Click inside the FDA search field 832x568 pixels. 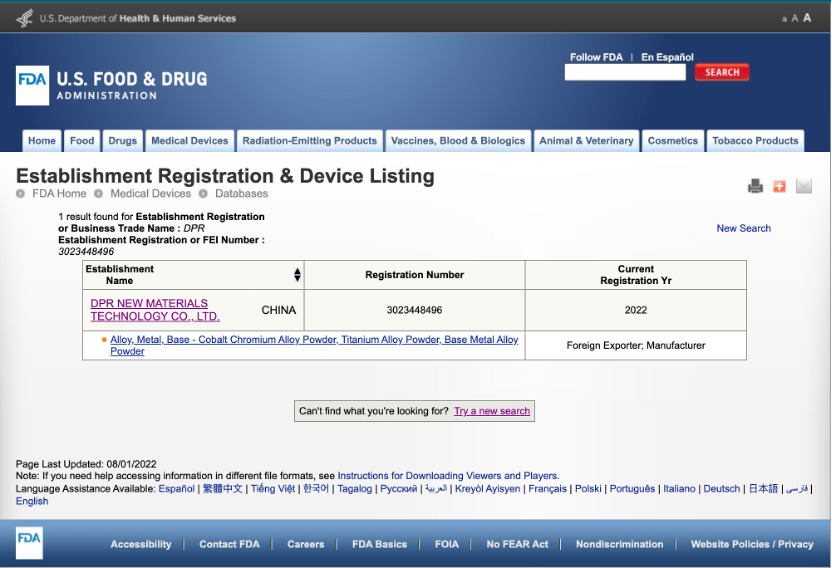625,73
